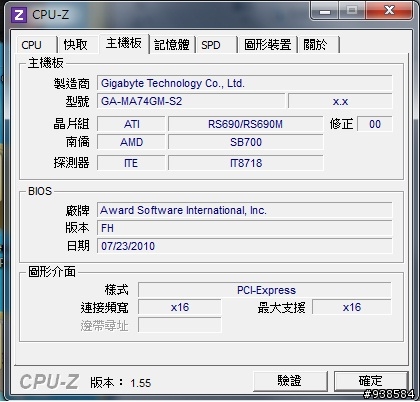The width and height of the screenshot is (420, 402).
Task: Click the southbridge vendor AMD field
Action: [x=131, y=142]
